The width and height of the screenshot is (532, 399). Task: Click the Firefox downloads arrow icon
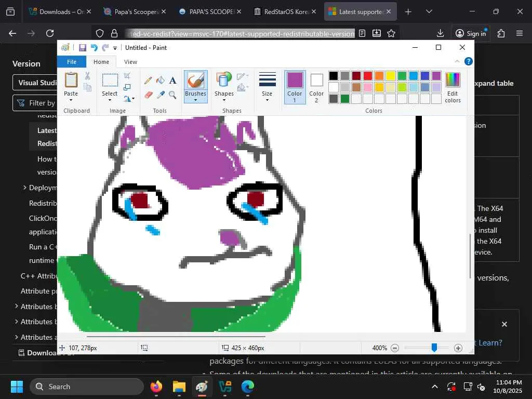[x=440, y=33]
